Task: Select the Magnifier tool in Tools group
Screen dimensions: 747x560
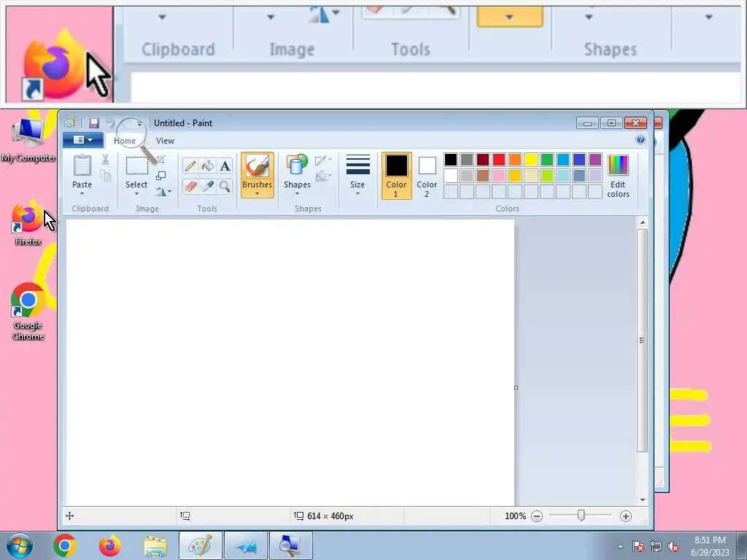Action: 225,186
